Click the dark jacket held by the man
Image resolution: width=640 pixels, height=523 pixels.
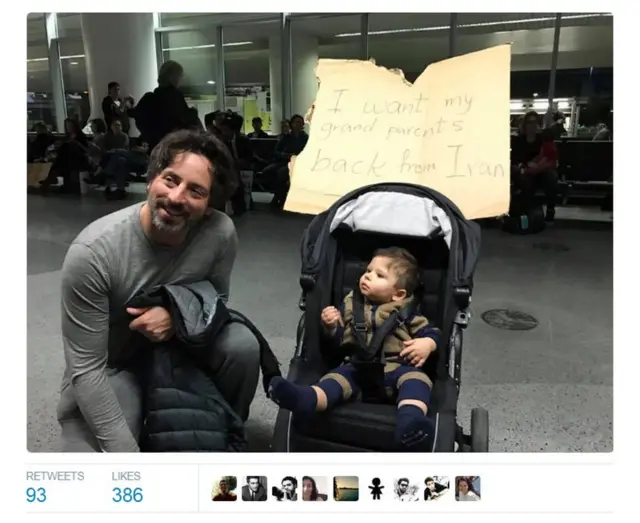tap(192, 367)
